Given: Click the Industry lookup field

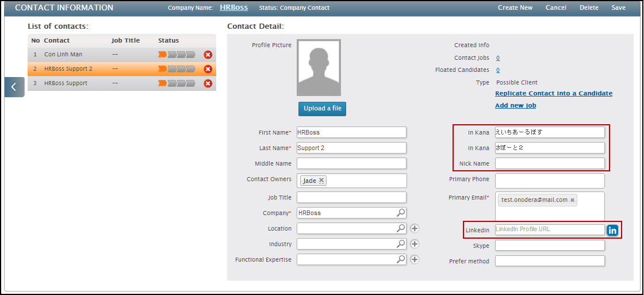Looking at the screenshot, I should [x=351, y=244].
